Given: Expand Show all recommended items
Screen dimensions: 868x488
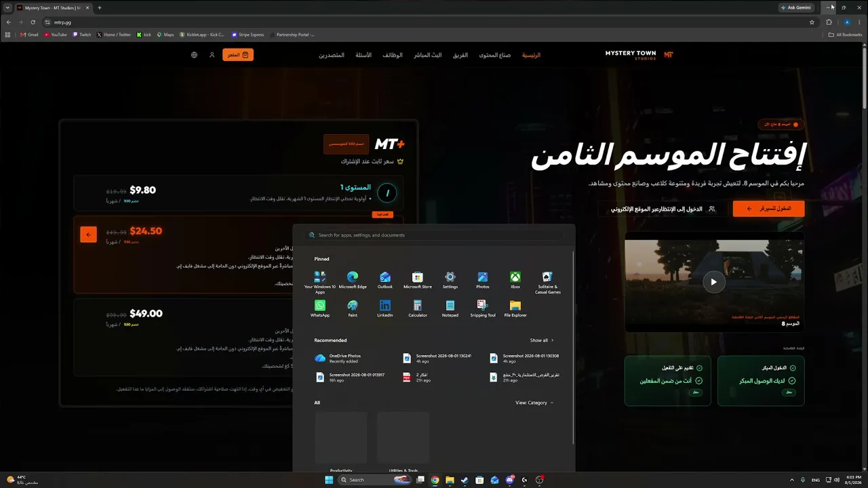Looking at the screenshot, I should 542,340.
